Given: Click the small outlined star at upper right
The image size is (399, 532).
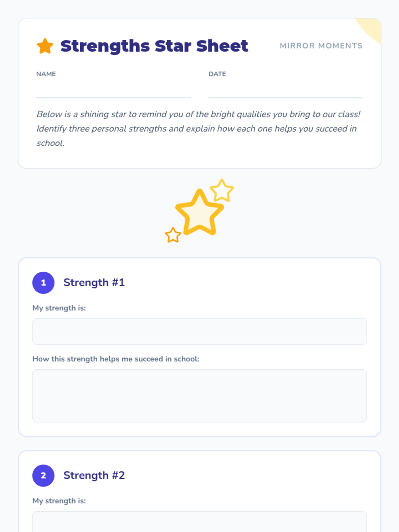Looking at the screenshot, I should tap(222, 191).
